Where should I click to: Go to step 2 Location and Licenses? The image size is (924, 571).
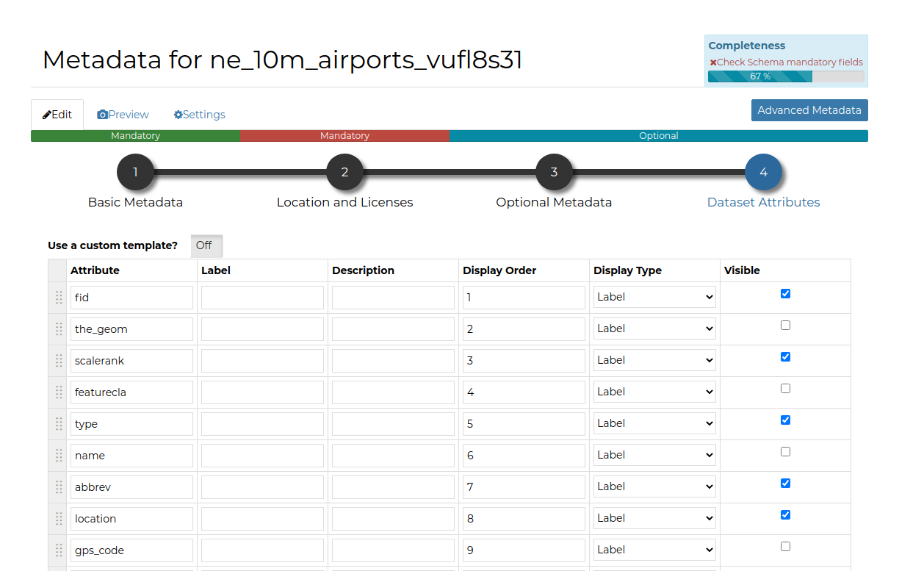[x=344, y=172]
